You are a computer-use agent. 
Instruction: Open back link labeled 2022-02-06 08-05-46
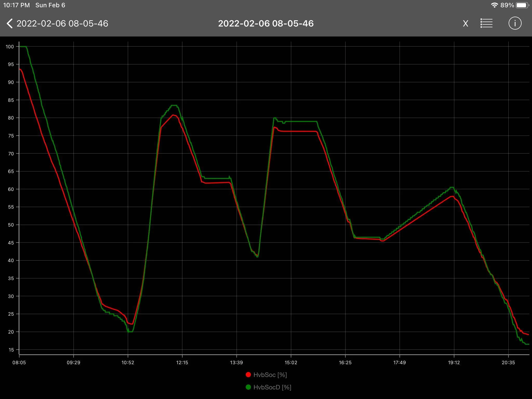coord(62,23)
